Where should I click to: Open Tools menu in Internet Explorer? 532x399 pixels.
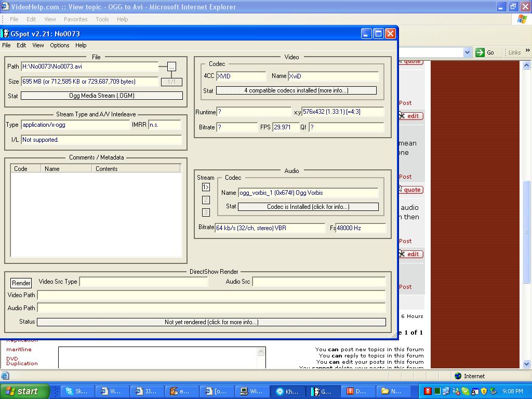[x=102, y=19]
